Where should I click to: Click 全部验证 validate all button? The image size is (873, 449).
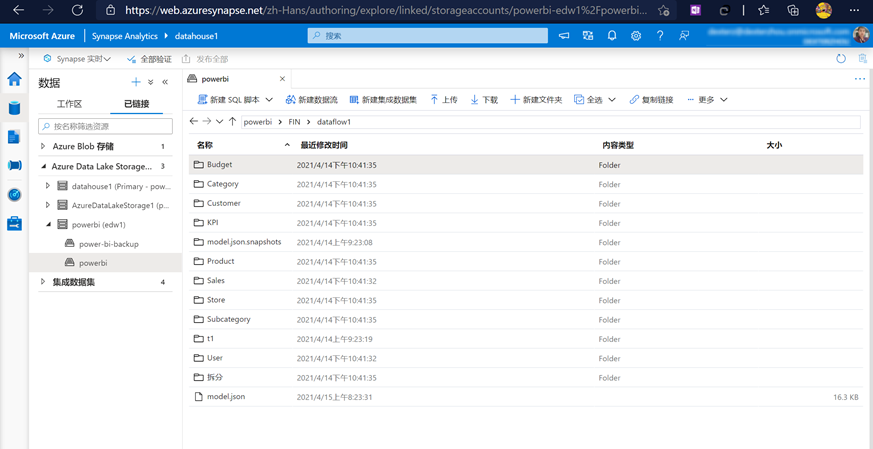(149, 58)
